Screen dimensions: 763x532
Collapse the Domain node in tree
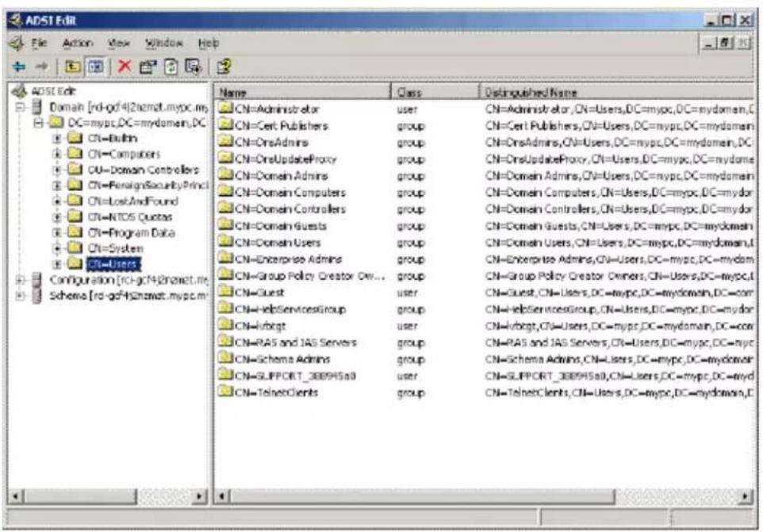(x=20, y=107)
